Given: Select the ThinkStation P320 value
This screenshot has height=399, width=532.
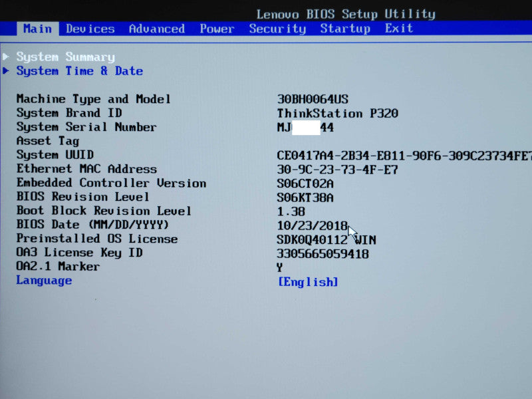Looking at the screenshot, I should pyautogui.click(x=338, y=113).
